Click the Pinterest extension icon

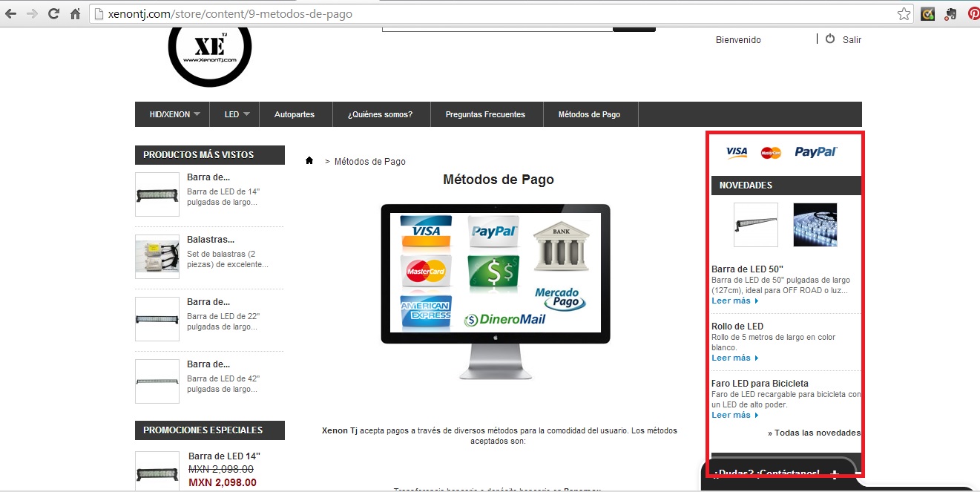973,14
